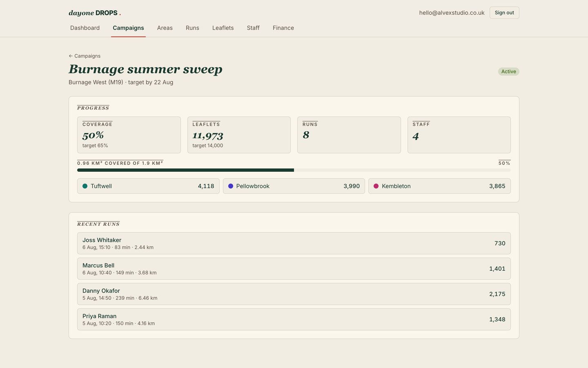Click the Active status badge
The width and height of the screenshot is (588, 368).
click(508, 72)
